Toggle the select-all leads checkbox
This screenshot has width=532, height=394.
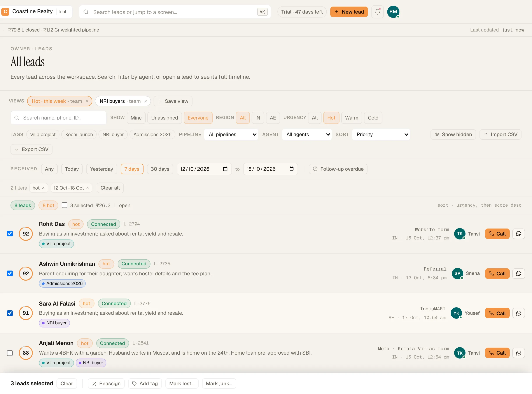point(64,205)
